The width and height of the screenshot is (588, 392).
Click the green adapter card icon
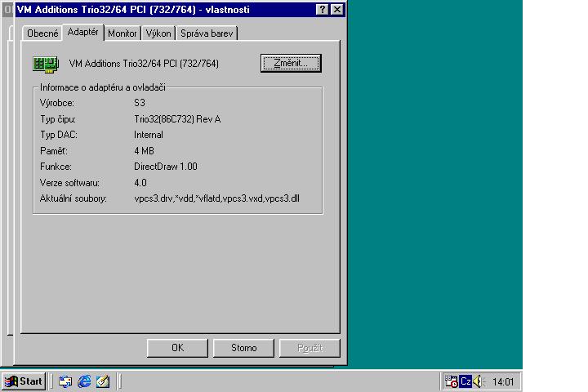(46, 64)
